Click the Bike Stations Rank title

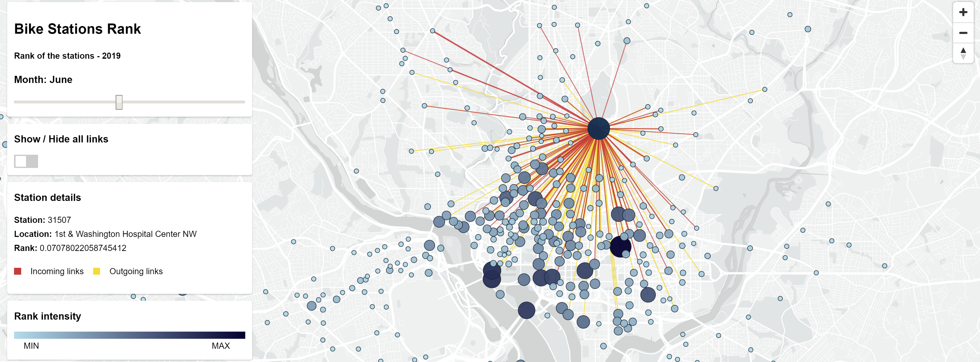(x=77, y=29)
